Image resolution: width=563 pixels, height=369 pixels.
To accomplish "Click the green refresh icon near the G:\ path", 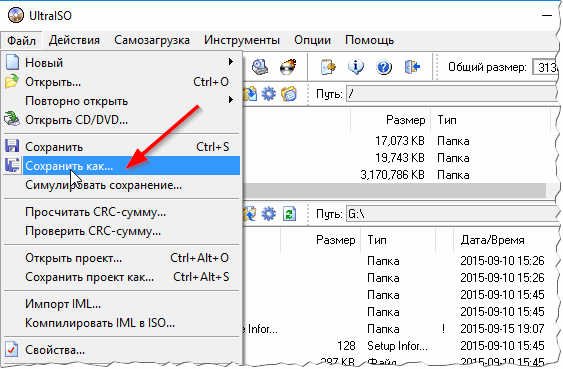I will coord(289,214).
